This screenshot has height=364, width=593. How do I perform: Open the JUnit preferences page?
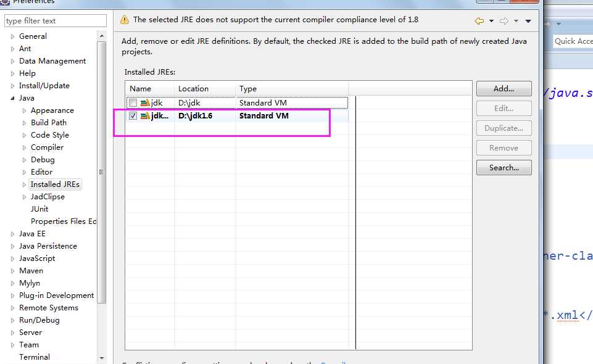point(39,209)
